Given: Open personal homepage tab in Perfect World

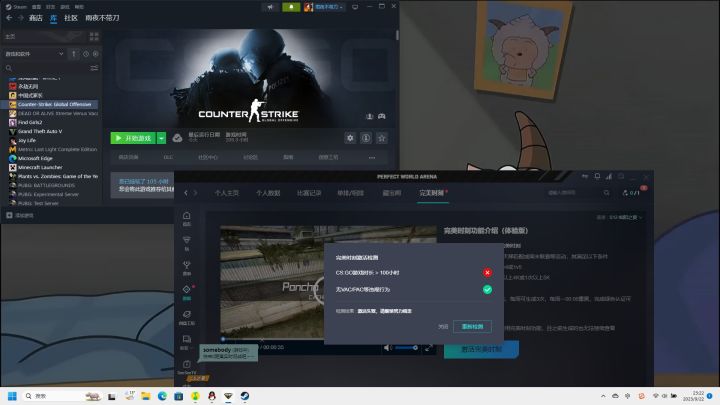Looking at the screenshot, I should coord(227,193).
